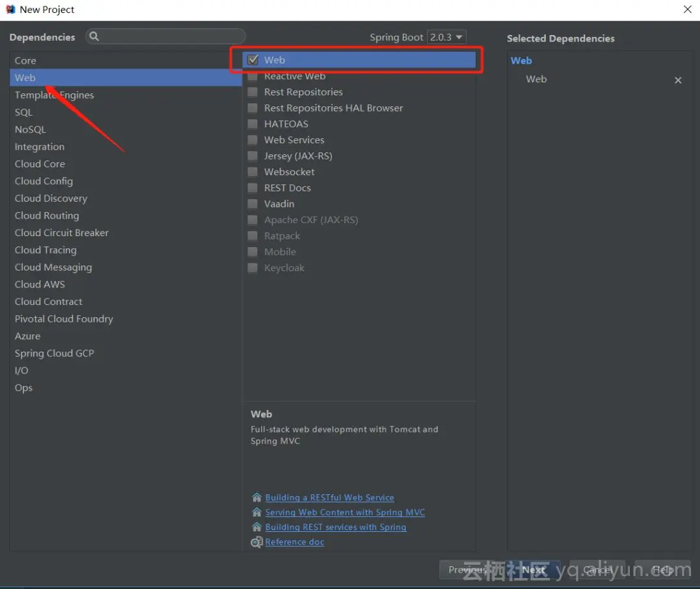Open Building a RESTful Web Service link

click(x=329, y=498)
